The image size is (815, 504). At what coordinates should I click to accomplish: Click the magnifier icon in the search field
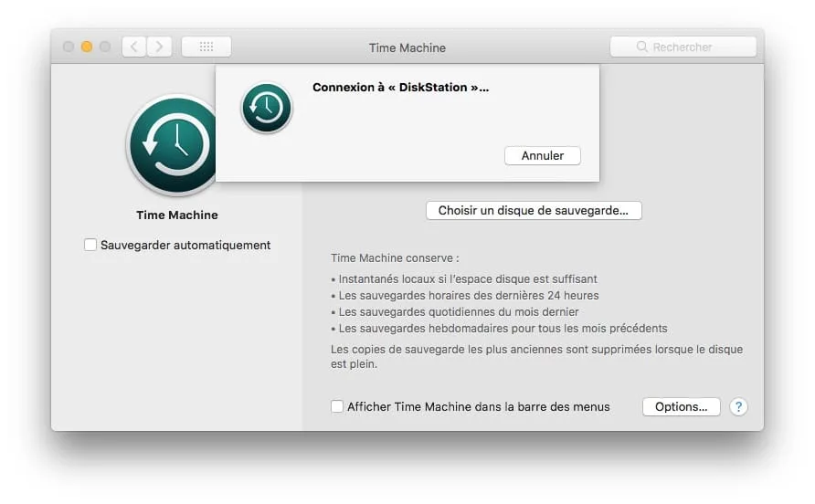(x=642, y=47)
